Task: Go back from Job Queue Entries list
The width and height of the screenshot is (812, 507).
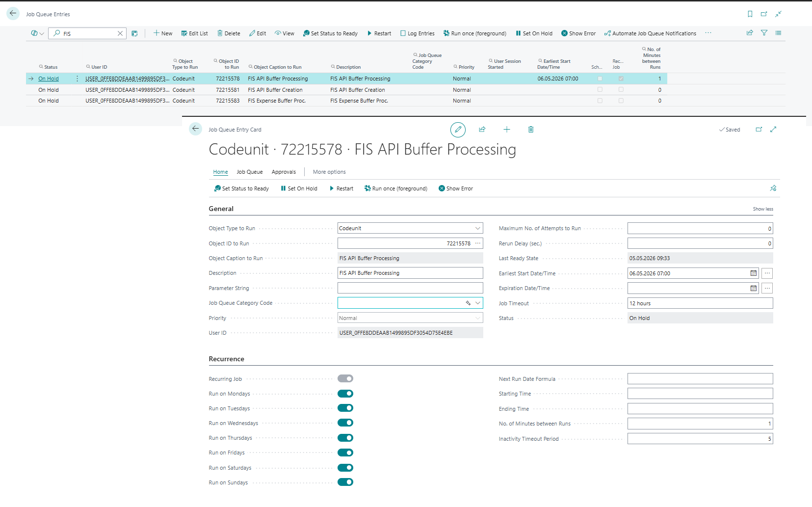Action: 13,14
